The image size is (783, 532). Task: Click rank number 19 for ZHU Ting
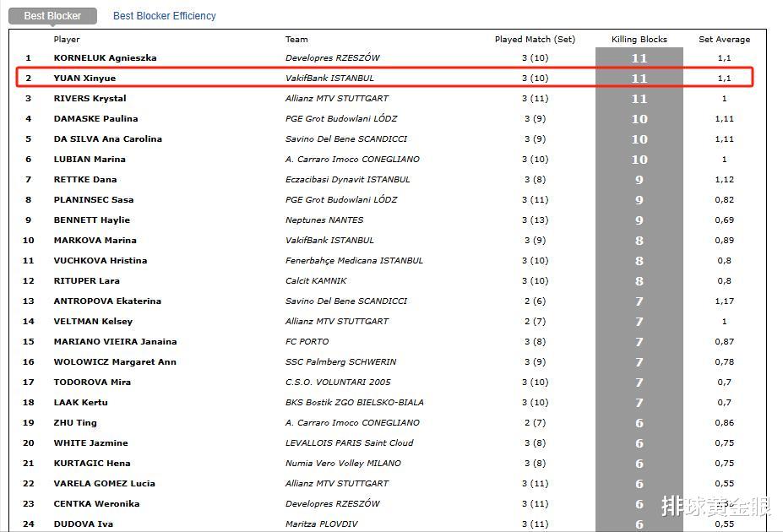pyautogui.click(x=29, y=423)
